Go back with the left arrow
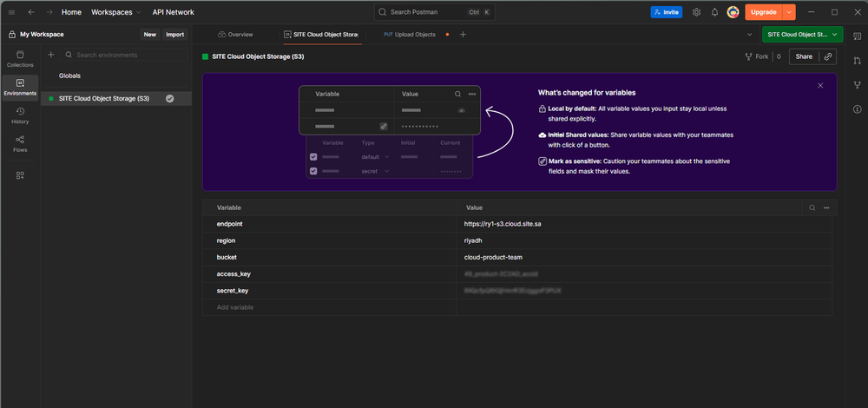The height and width of the screenshot is (408, 868). tap(31, 12)
